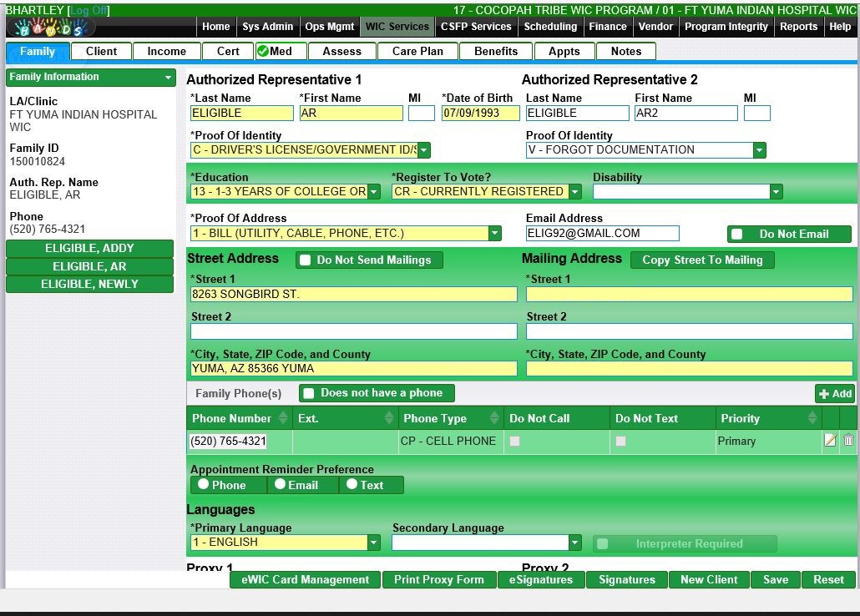Viewport: 860px width, 616px height.
Task: Switch to the Care Plan tab
Action: 417,51
